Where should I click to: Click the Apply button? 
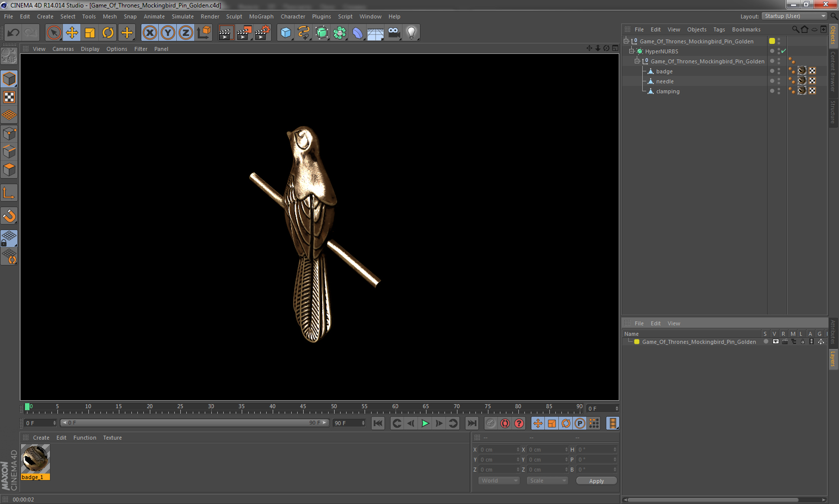(x=596, y=481)
